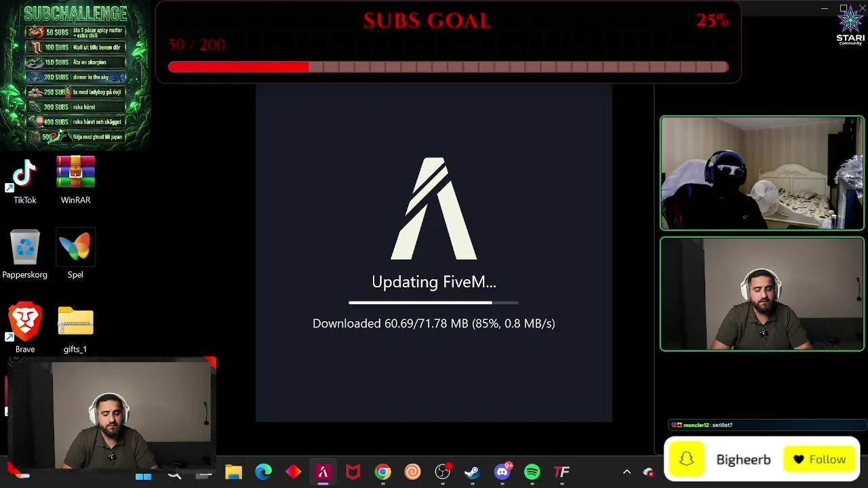This screenshot has width=868, height=488.
Task: Click the "Updating FiveM..." text
Action: coord(434,282)
